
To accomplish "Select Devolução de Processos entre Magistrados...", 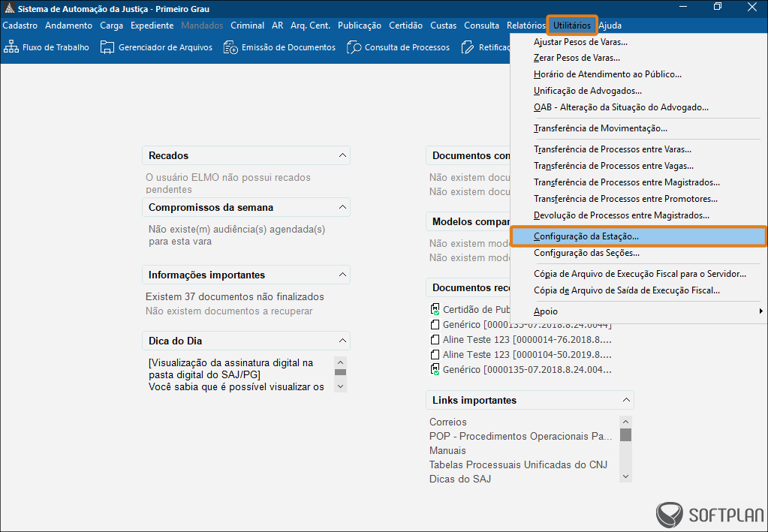I will pos(621,215).
